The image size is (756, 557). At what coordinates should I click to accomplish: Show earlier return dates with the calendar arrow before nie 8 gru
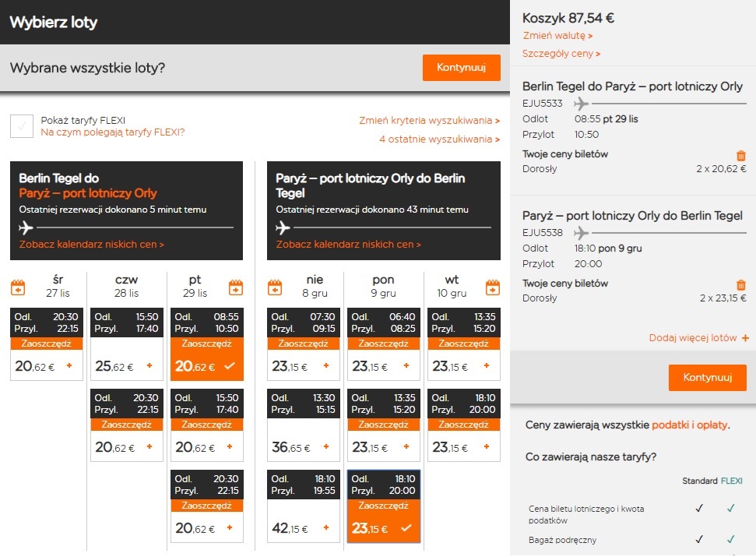[x=275, y=287]
